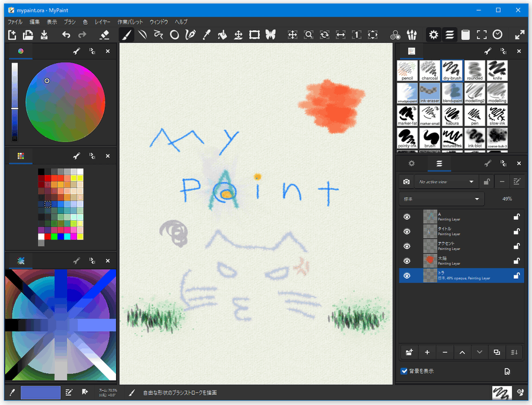Image resolution: width=532 pixels, height=405 pixels.
Task: Toggle the scratchpad panel toolbar button
Action: (x=465, y=35)
